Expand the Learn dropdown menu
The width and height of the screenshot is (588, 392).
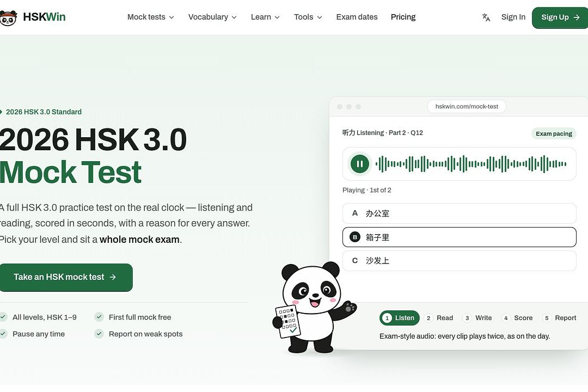click(265, 17)
